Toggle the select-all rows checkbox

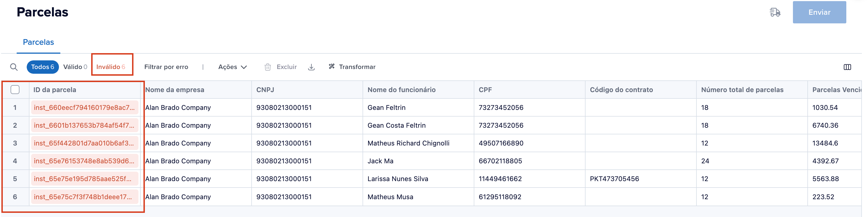15,90
